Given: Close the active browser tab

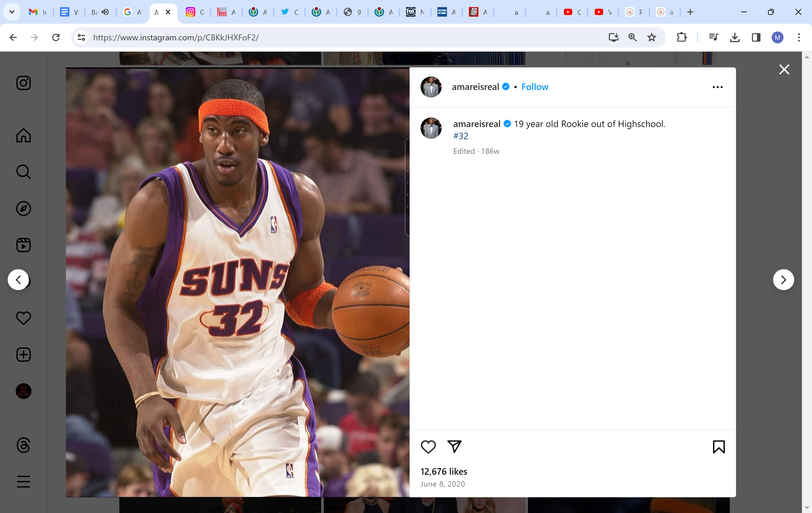Looking at the screenshot, I should [x=168, y=12].
